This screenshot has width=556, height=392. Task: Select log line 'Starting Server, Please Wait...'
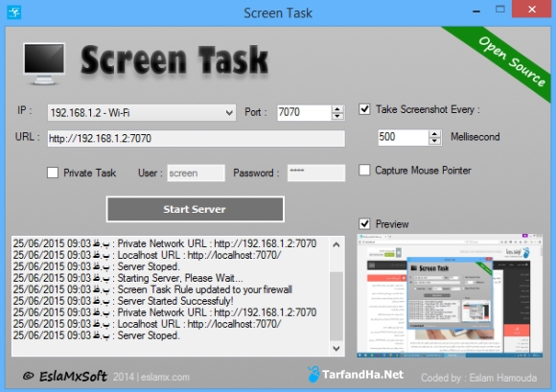click(x=127, y=278)
